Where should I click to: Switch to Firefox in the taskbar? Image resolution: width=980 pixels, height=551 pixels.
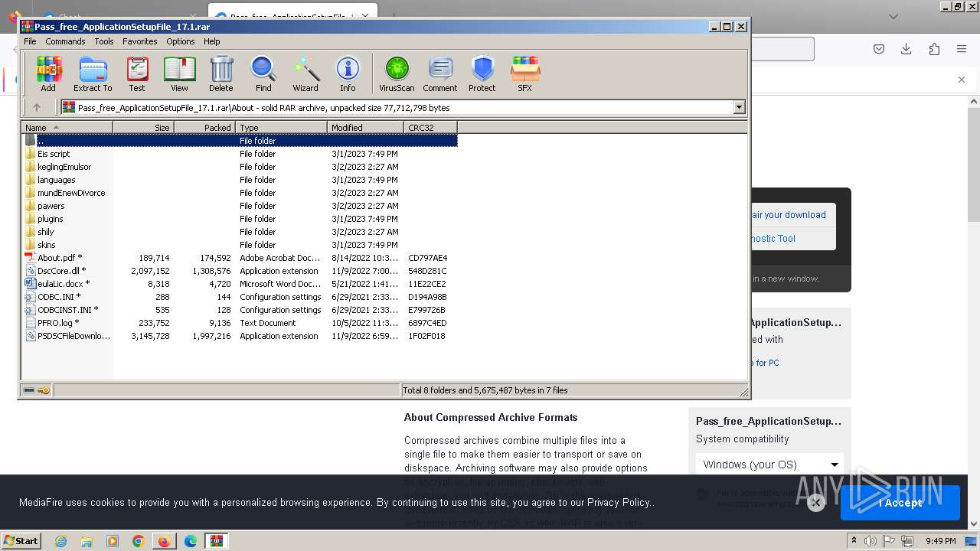(x=164, y=541)
